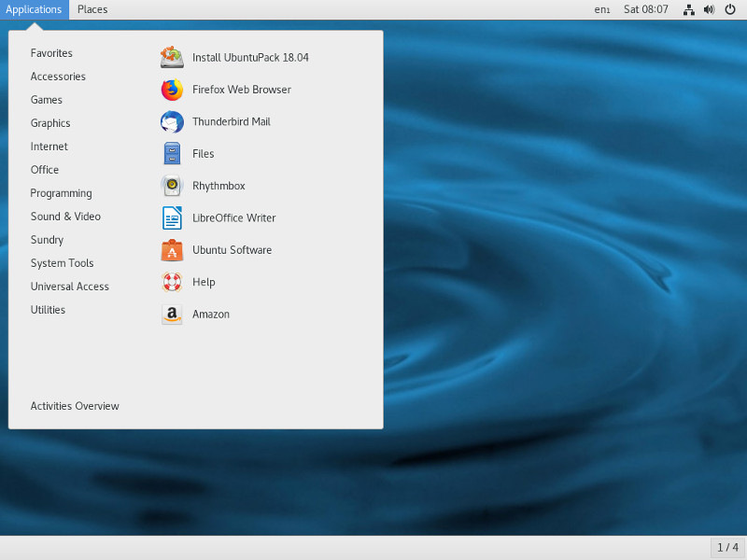Open Thunderbird Mail using its bird icon
Image resolution: width=747 pixels, height=560 pixels.
coord(172,122)
